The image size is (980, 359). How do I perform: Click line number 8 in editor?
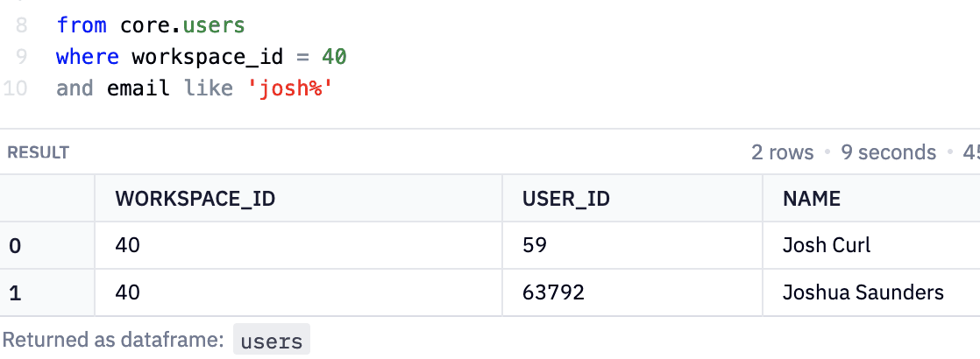21,26
